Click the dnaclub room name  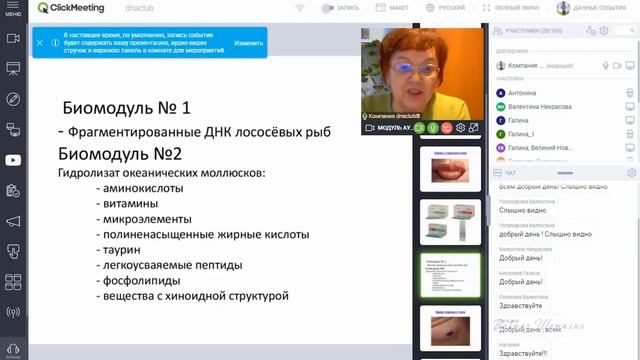139,8
